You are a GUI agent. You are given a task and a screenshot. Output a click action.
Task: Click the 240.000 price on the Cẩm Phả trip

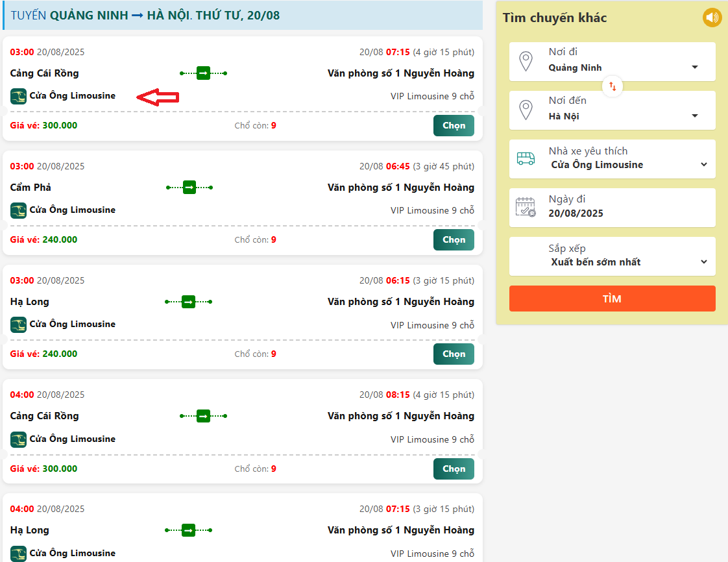click(60, 239)
